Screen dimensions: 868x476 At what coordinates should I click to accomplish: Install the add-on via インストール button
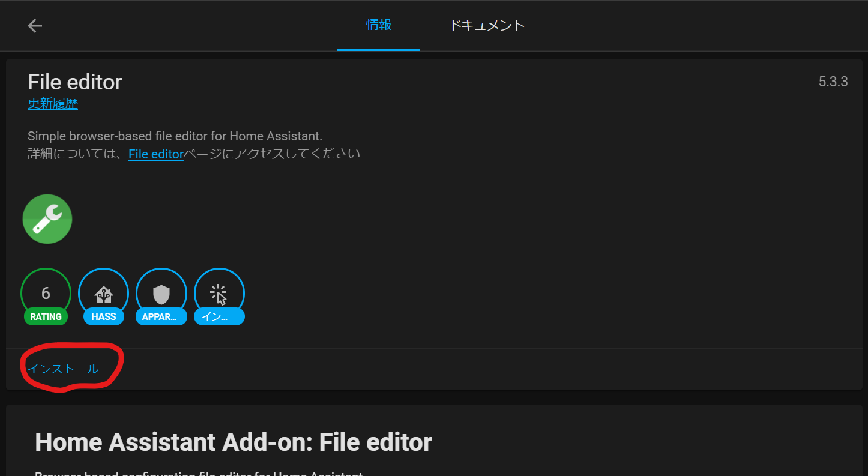pyautogui.click(x=64, y=369)
